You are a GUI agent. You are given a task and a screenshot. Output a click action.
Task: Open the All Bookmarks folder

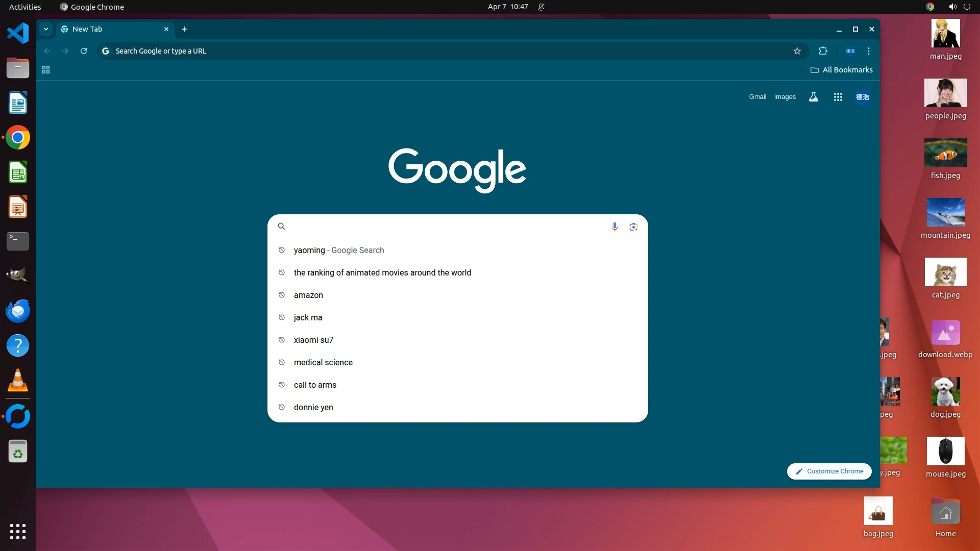841,70
